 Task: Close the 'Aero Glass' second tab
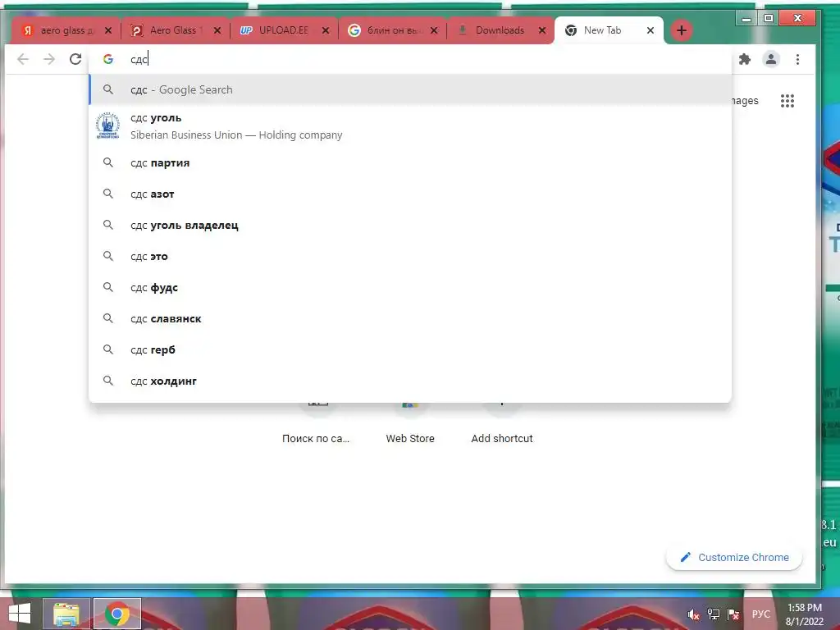(x=217, y=30)
